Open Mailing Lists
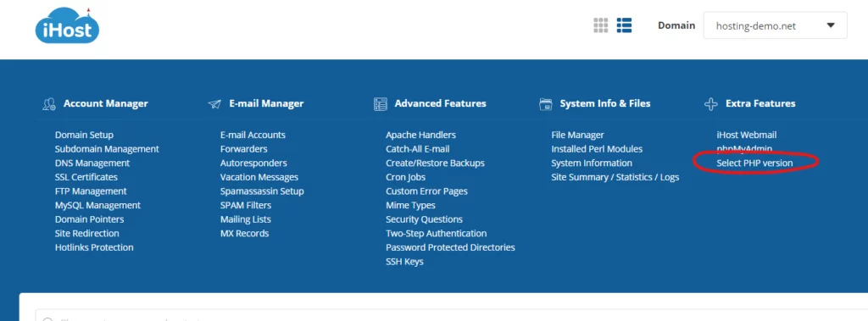The image size is (868, 321). 246,219
